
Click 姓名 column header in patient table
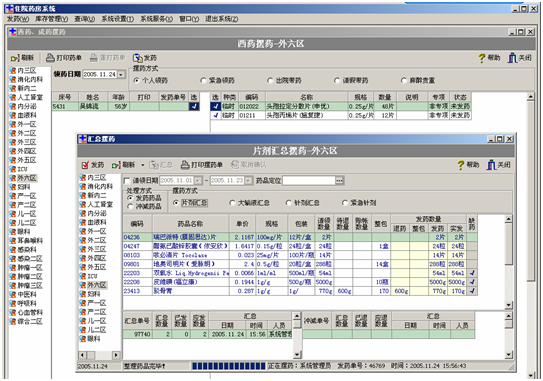92,97
